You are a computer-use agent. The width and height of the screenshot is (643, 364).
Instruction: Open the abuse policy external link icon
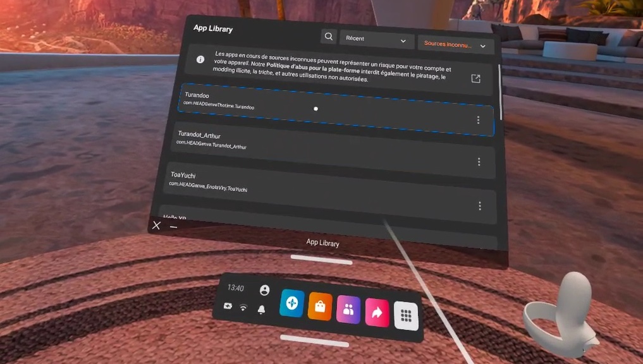(475, 78)
